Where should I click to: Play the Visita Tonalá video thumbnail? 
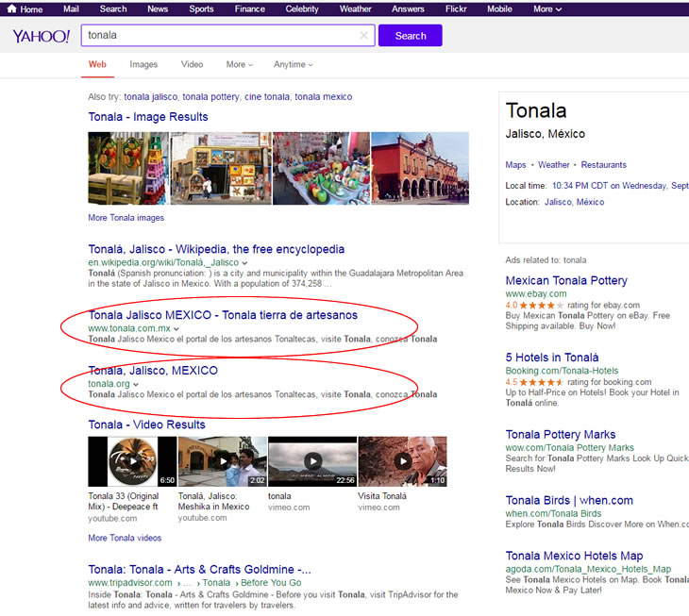[402, 461]
